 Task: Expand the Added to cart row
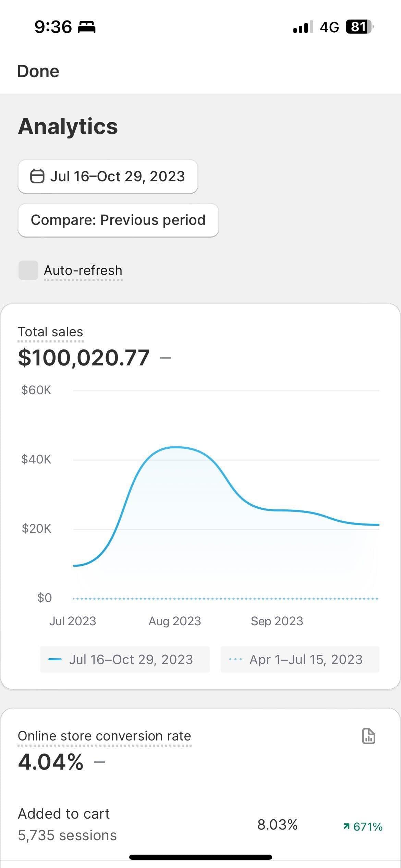[200, 824]
